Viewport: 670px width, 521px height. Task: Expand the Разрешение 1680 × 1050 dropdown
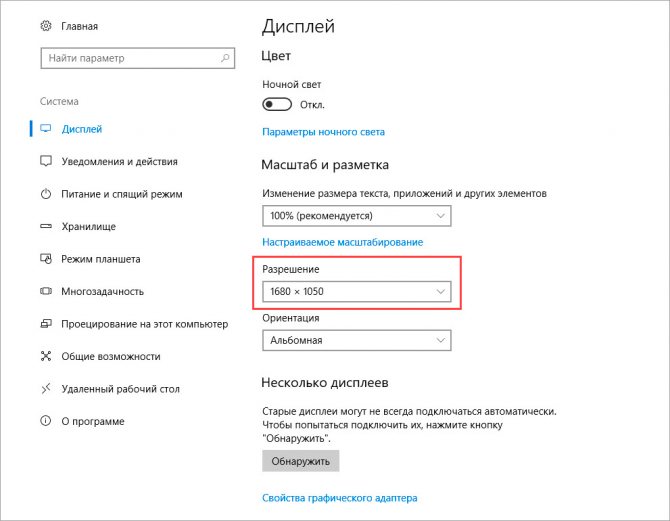[356, 291]
